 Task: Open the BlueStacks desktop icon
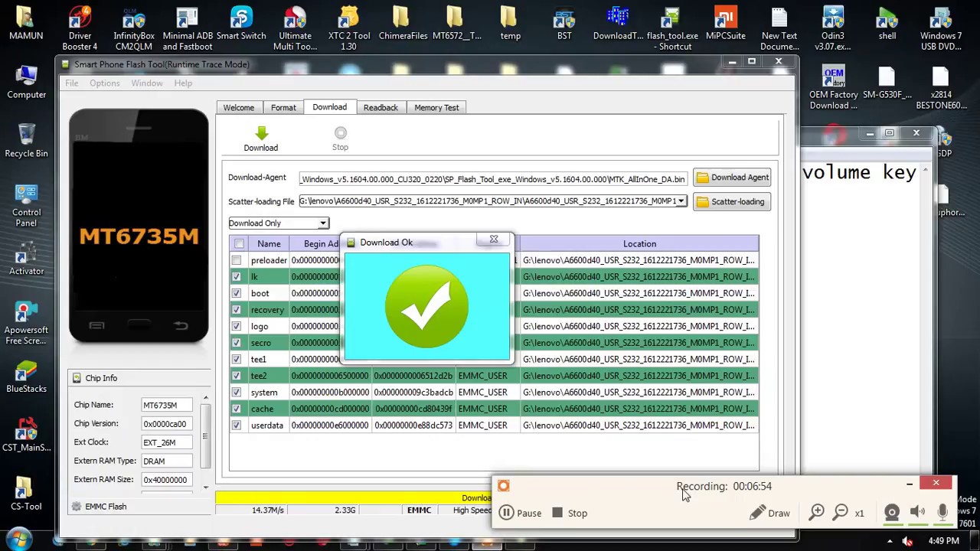tap(26, 377)
